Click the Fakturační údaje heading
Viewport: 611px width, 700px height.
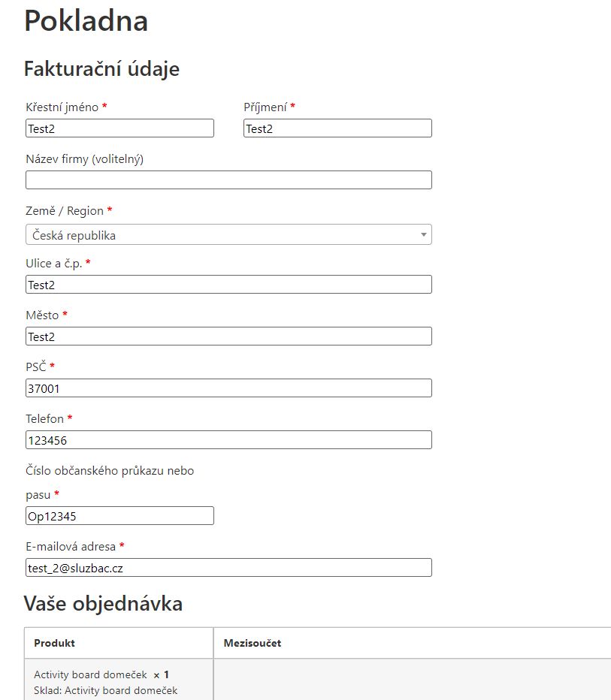click(101, 69)
